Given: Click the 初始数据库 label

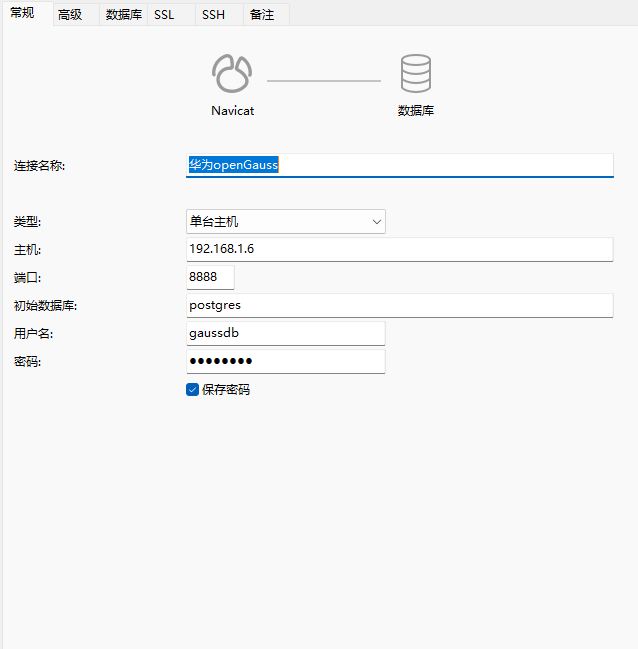Looking at the screenshot, I should point(46,305).
